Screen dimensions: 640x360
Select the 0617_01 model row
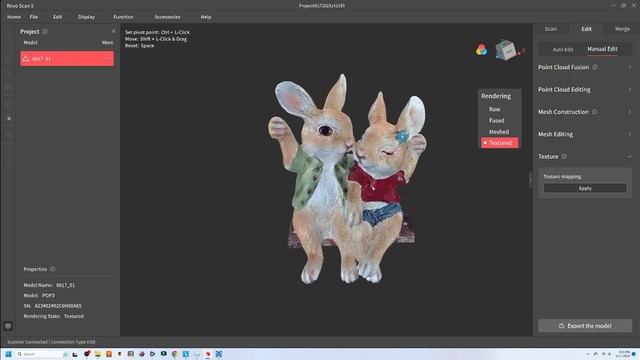[x=67, y=59]
